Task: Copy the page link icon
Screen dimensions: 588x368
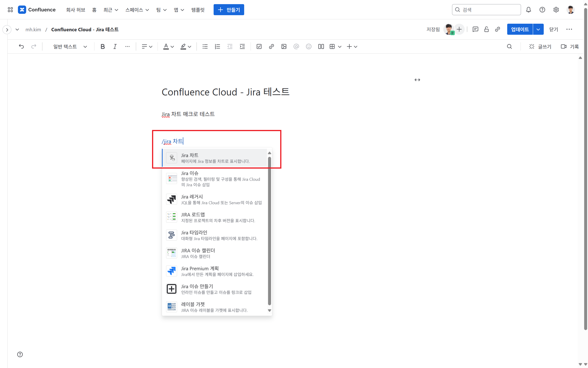Action: [497, 29]
